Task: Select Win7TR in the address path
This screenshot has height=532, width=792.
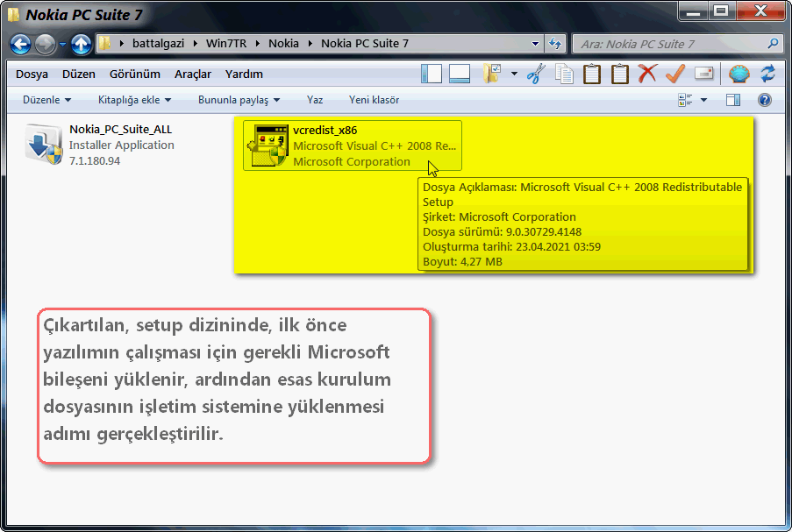Action: (x=225, y=44)
